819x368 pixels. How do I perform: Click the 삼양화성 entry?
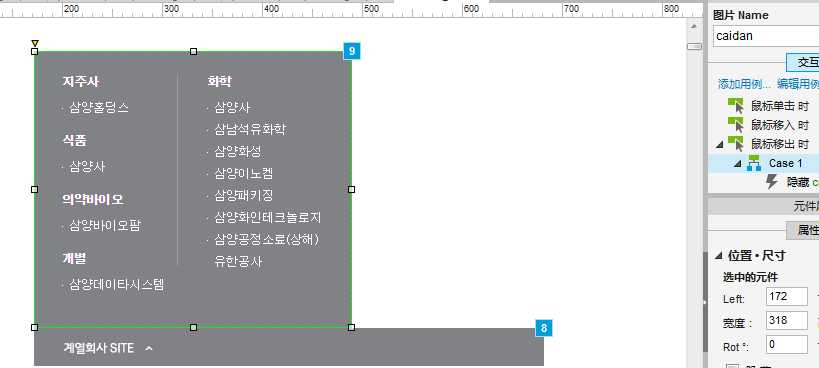pyautogui.click(x=238, y=151)
